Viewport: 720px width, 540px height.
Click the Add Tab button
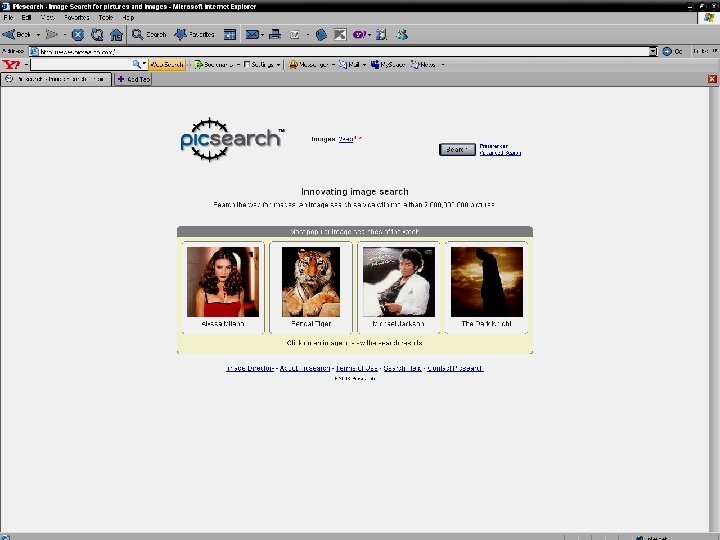pos(133,79)
